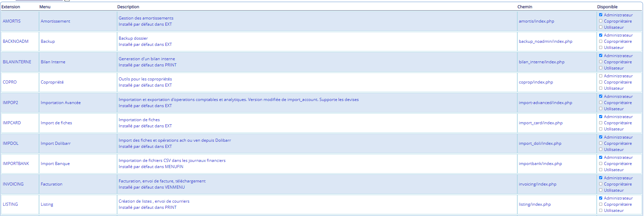
Task: Tick Copropriétaire checkbox in COPRO row
Action: coord(601,82)
